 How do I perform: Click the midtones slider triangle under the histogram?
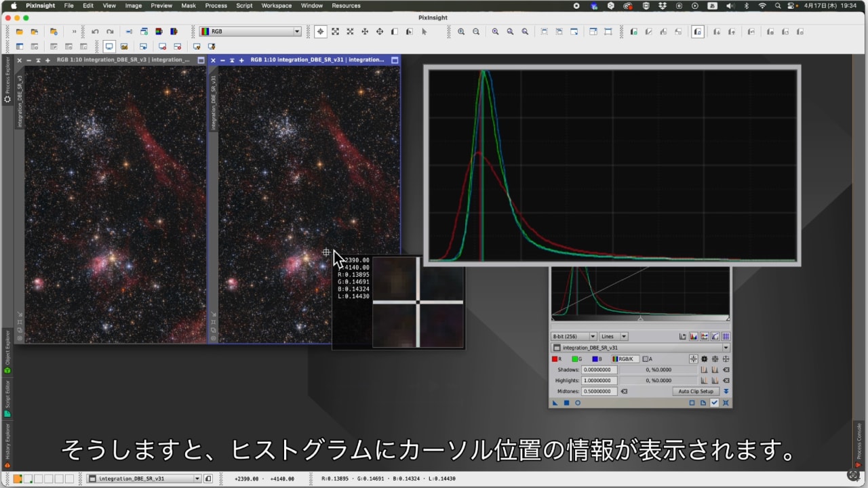click(640, 319)
